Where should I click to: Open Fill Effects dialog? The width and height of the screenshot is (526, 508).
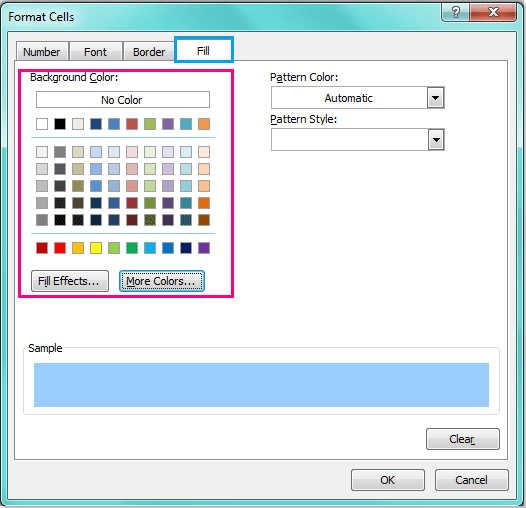pyautogui.click(x=70, y=281)
